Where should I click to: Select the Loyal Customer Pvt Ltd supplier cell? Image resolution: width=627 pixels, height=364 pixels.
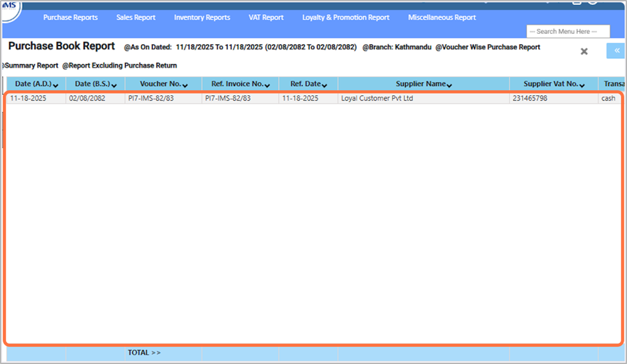(377, 99)
